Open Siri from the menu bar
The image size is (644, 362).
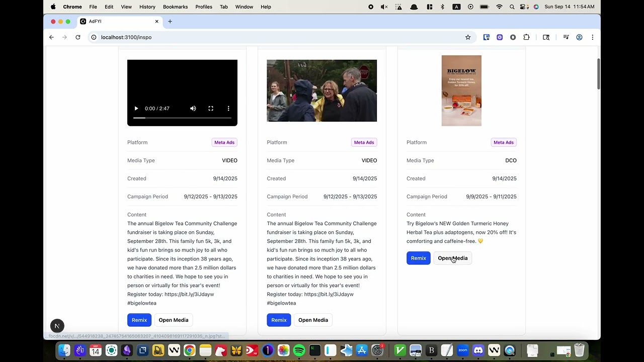(x=536, y=7)
